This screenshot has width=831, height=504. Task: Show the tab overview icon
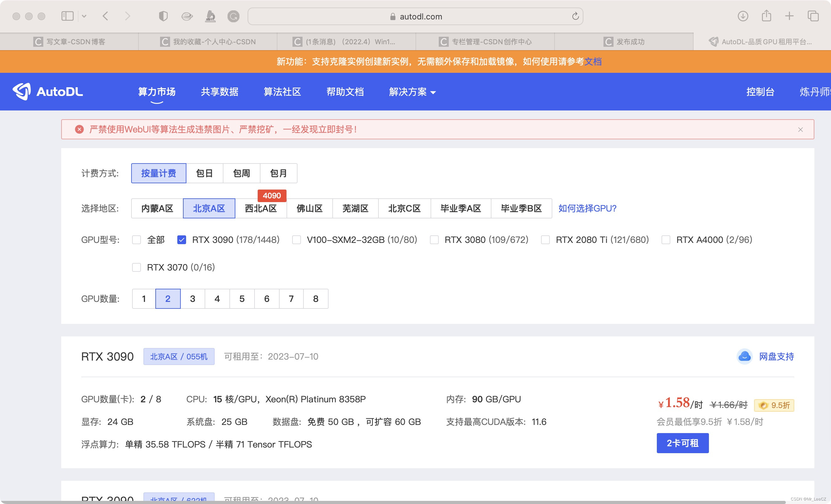pyautogui.click(x=813, y=16)
